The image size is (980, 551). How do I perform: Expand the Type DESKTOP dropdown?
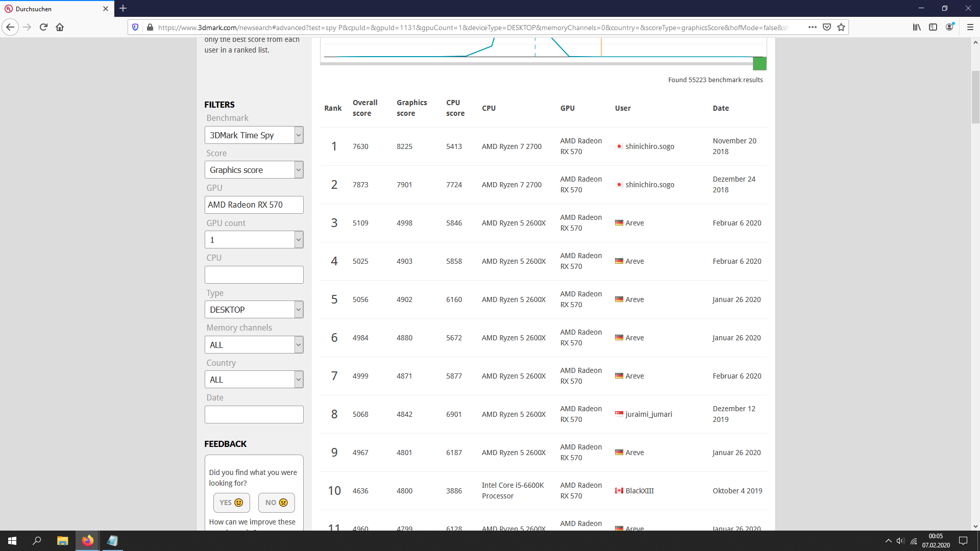click(254, 310)
